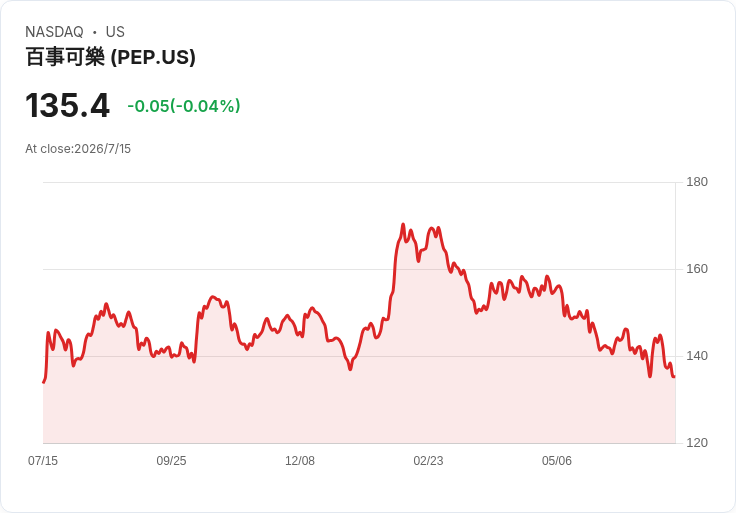Click the separator dot between NASDAQ and US
736x513 pixels.
95,32
